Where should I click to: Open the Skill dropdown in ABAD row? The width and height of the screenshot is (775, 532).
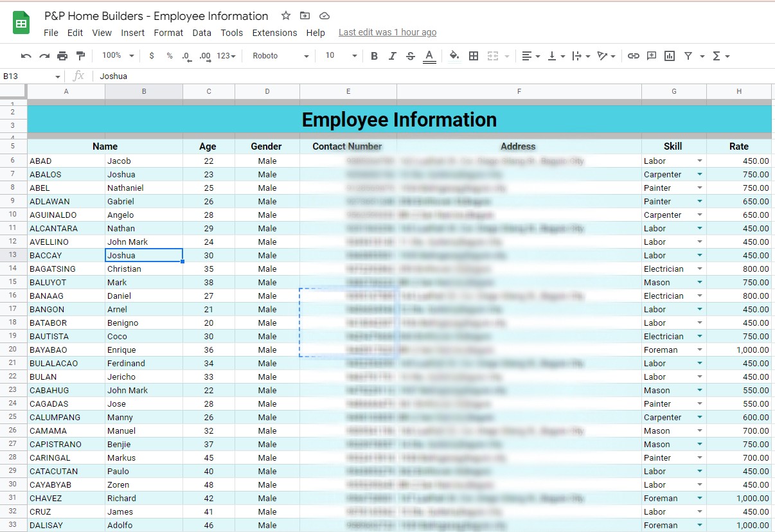(x=700, y=161)
